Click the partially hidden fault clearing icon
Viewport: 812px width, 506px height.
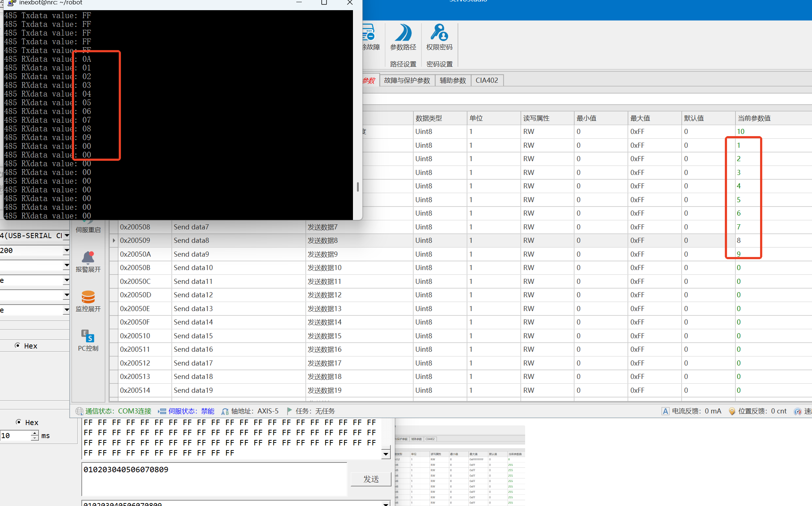tap(368, 33)
